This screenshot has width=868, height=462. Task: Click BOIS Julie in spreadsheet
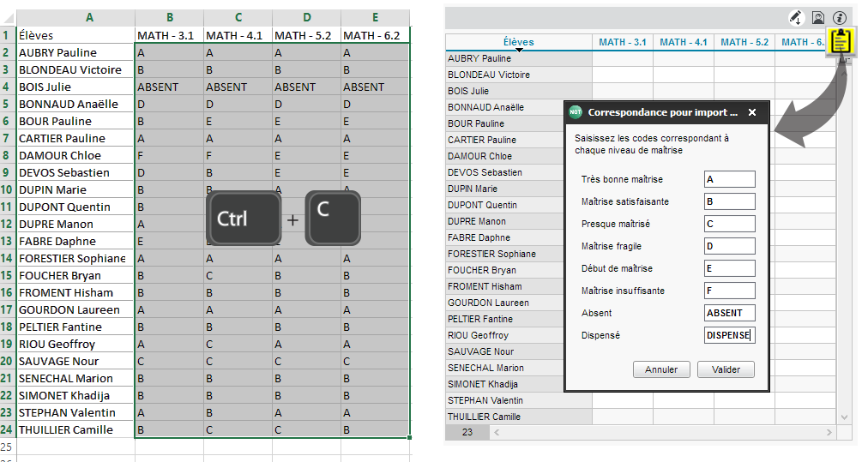[75, 87]
